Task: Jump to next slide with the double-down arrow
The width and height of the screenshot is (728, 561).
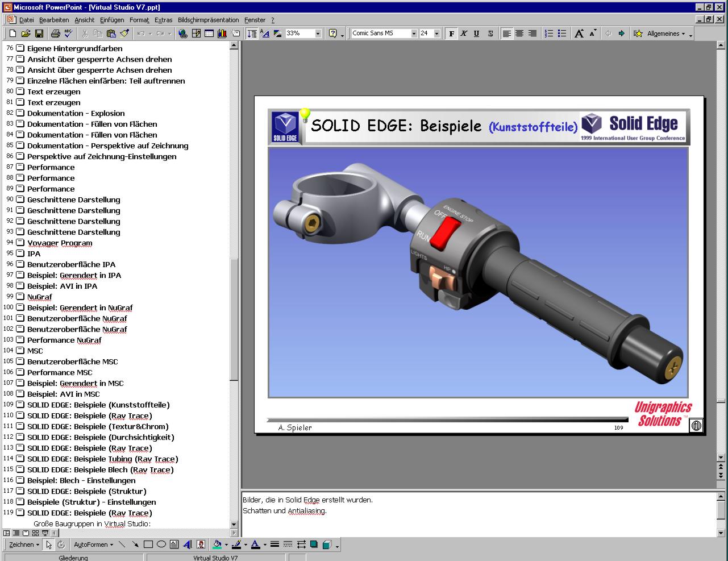Action: click(722, 476)
